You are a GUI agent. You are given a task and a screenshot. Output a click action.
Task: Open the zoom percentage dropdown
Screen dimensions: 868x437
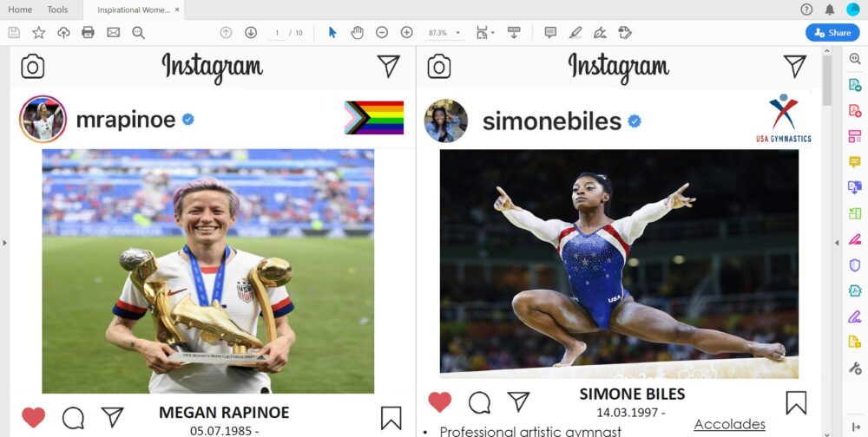click(x=444, y=33)
